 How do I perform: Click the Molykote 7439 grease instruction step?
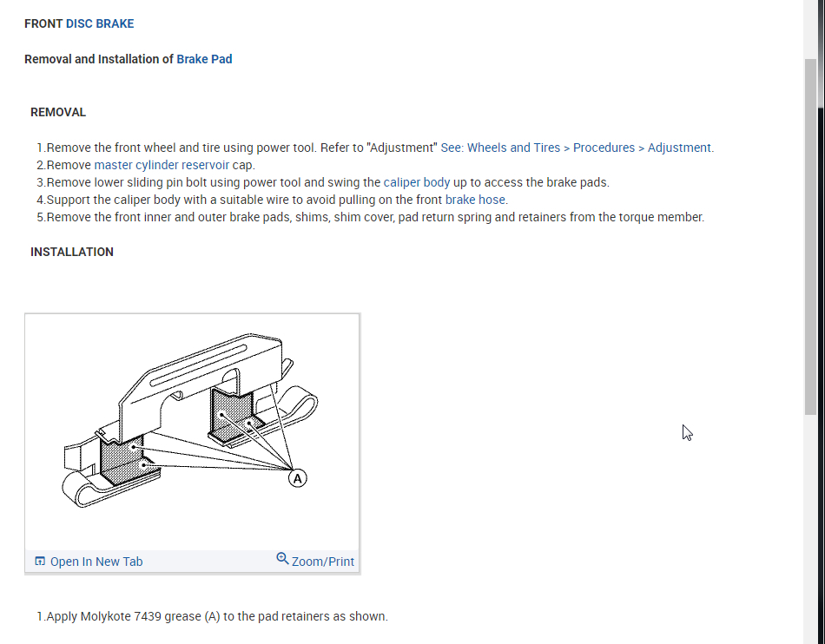click(213, 616)
